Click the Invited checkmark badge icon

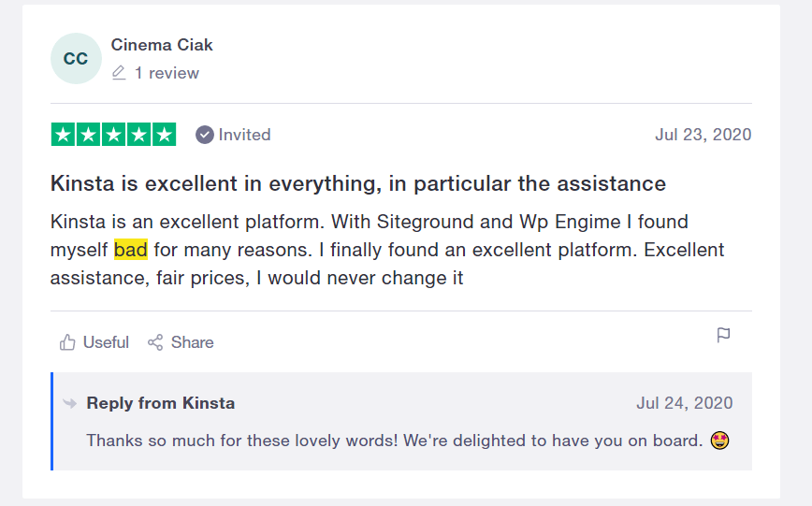205,135
